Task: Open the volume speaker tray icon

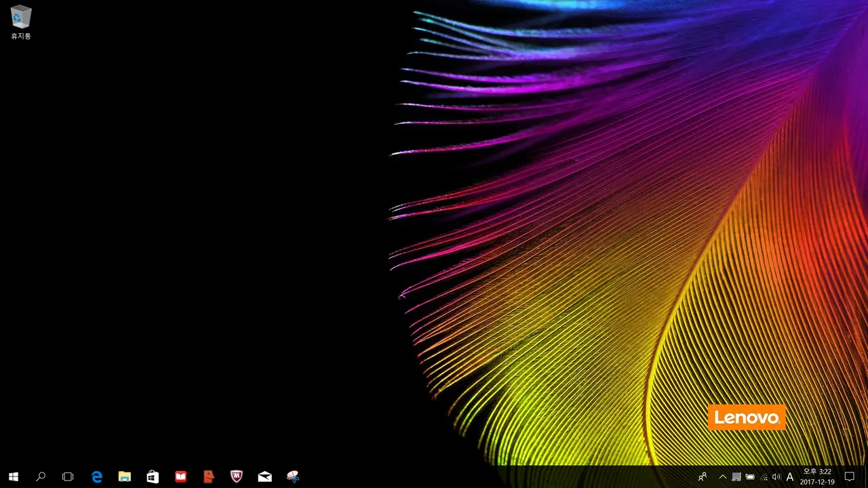Action: [776, 476]
